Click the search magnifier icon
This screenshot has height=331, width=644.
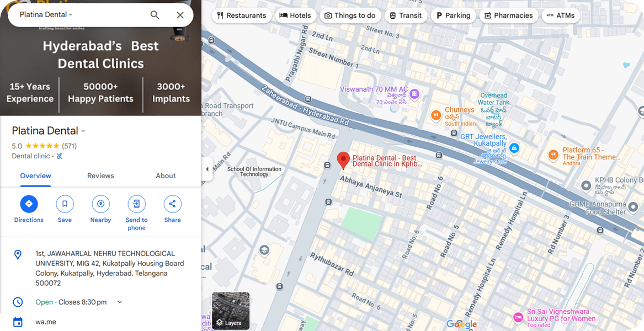(x=155, y=15)
